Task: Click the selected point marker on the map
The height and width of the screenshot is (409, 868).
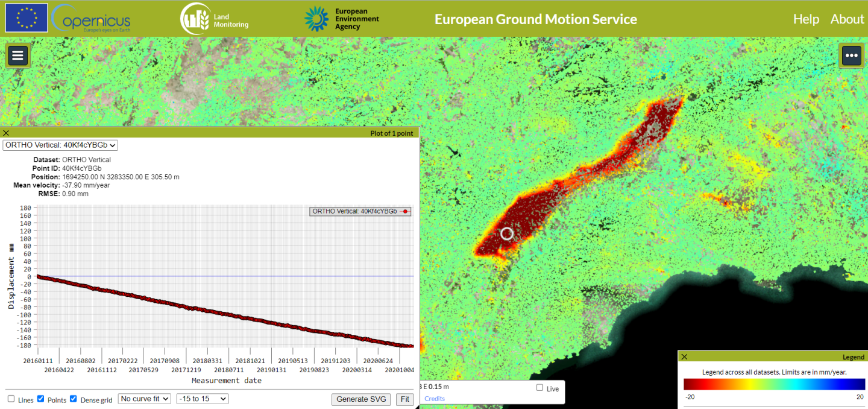Action: [x=507, y=233]
